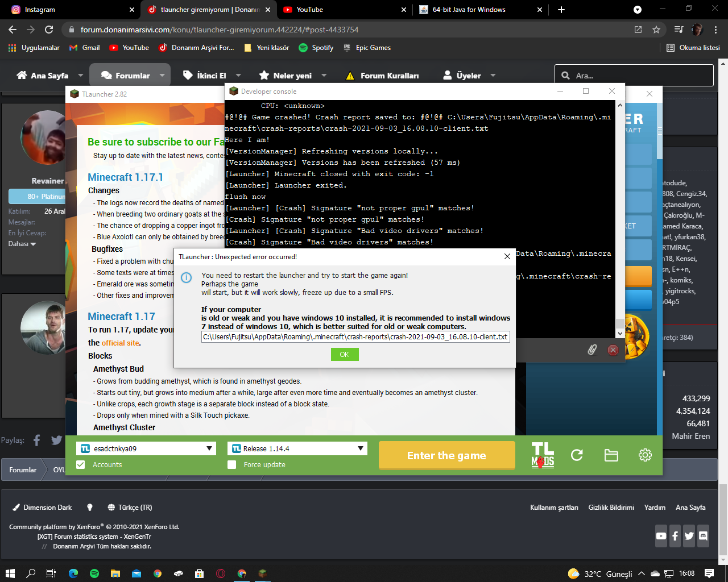Click the crash report path field
728x582 pixels.
click(355, 337)
